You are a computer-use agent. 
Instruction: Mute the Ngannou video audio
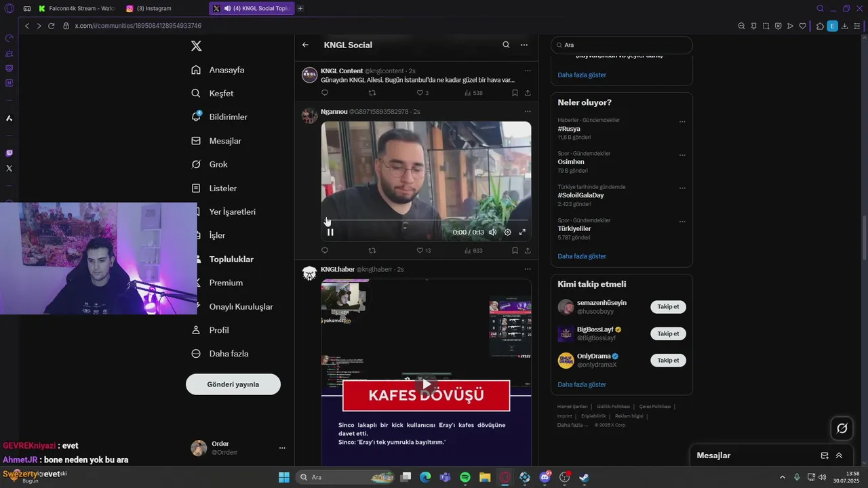click(493, 232)
